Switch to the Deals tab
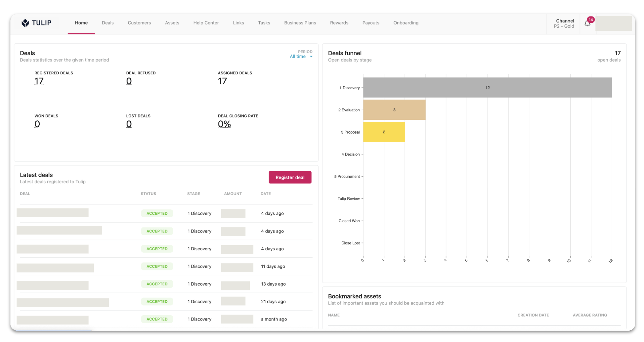 pos(108,23)
